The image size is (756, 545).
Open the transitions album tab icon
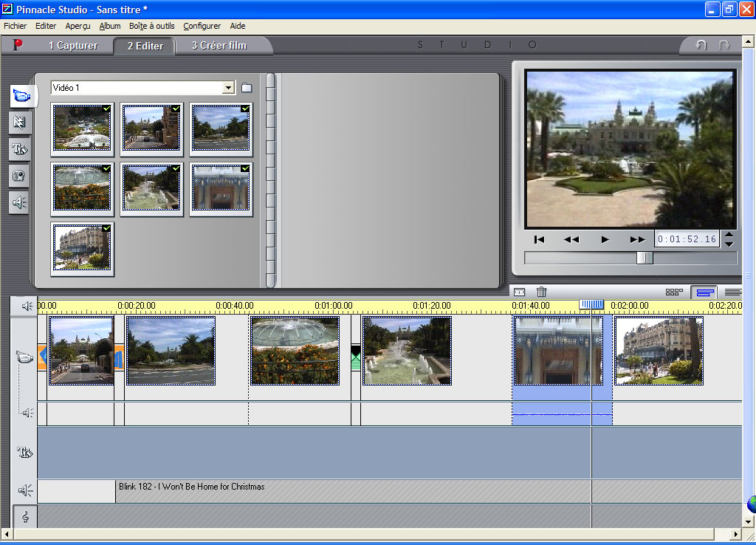point(19,123)
